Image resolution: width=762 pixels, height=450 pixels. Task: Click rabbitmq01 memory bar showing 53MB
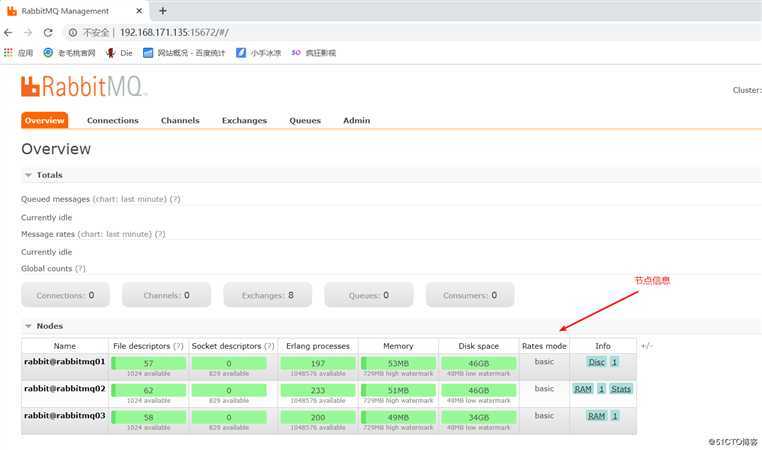pos(398,363)
